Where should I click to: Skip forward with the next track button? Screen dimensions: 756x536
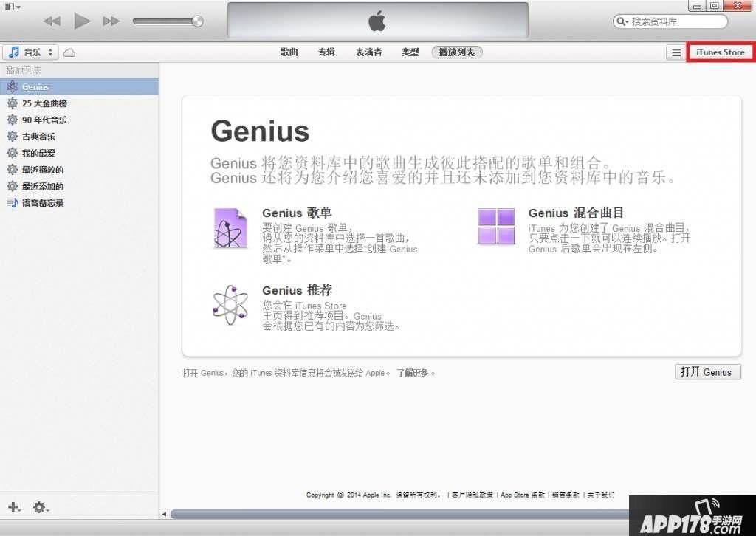point(111,21)
